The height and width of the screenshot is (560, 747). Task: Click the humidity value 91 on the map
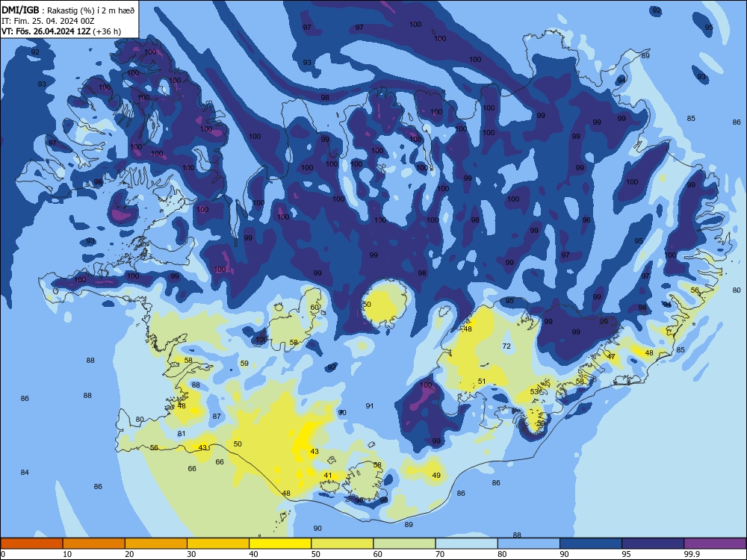[370, 405]
